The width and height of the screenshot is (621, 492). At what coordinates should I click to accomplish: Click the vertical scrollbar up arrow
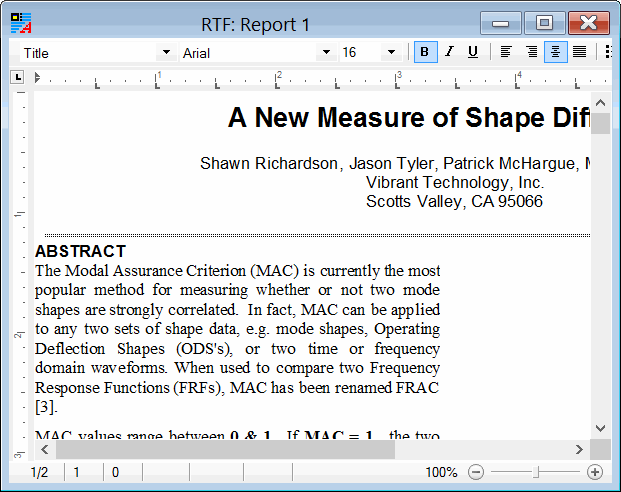point(600,103)
